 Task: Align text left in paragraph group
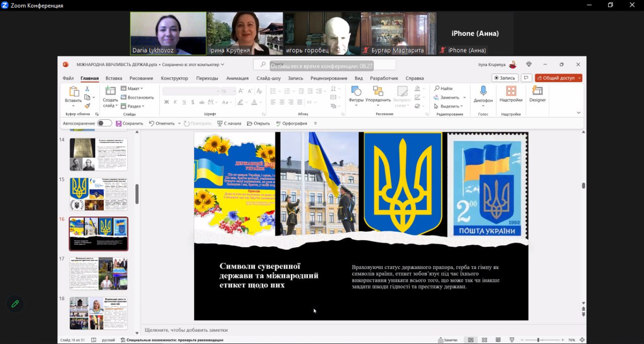(273, 102)
